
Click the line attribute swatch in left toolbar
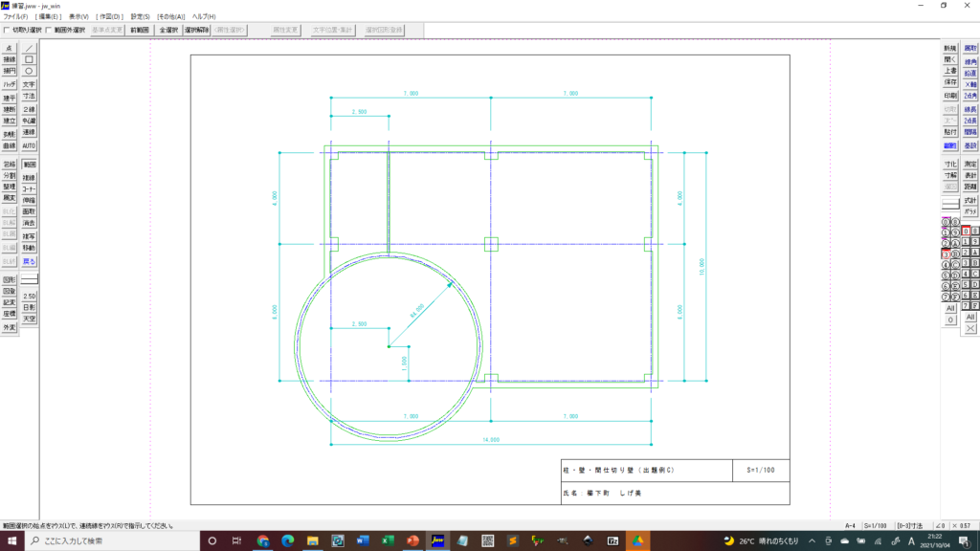29,278
